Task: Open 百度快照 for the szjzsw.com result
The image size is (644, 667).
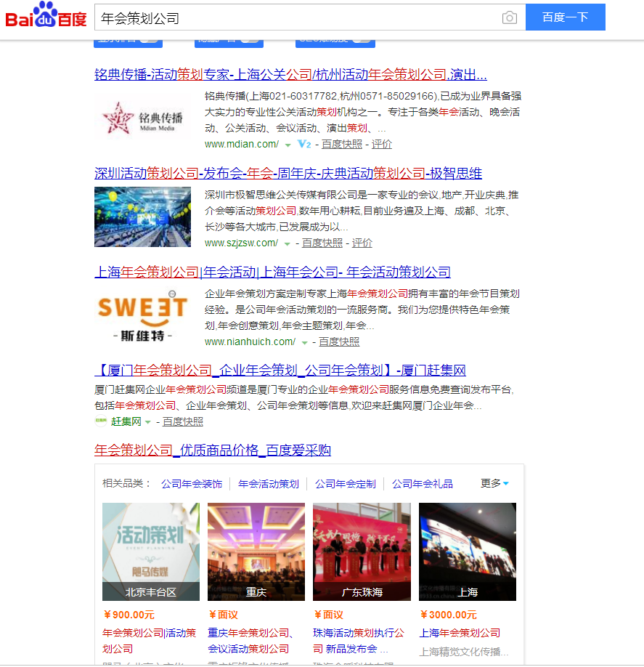Action: (322, 243)
